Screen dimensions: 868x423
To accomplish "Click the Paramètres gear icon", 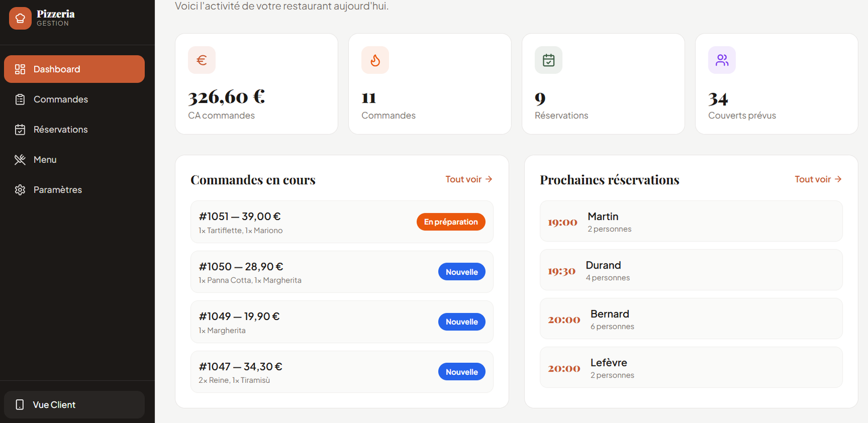I will pyautogui.click(x=20, y=190).
